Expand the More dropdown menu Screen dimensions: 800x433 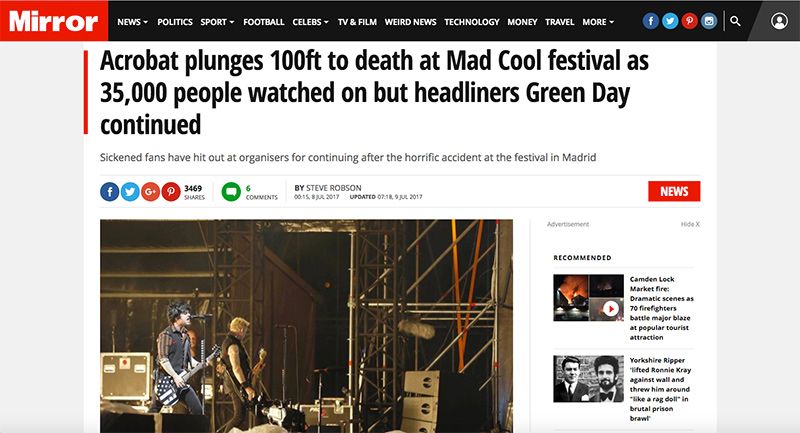point(598,22)
